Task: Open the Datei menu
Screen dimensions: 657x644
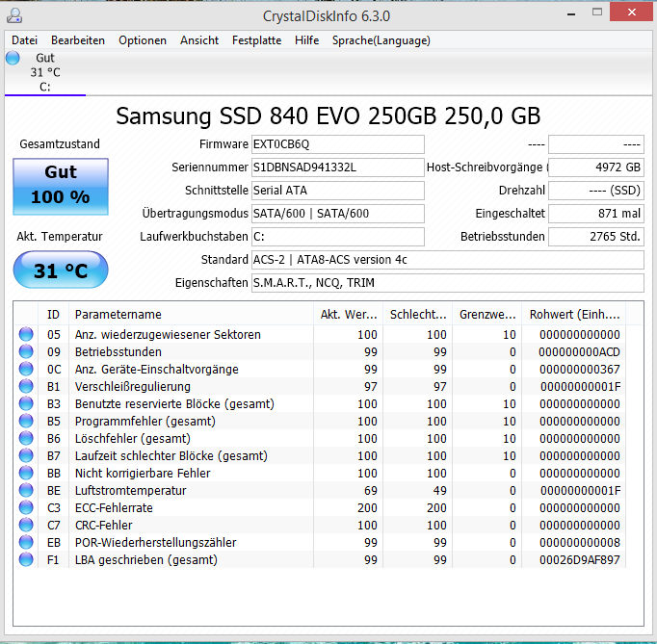Action: [x=24, y=40]
